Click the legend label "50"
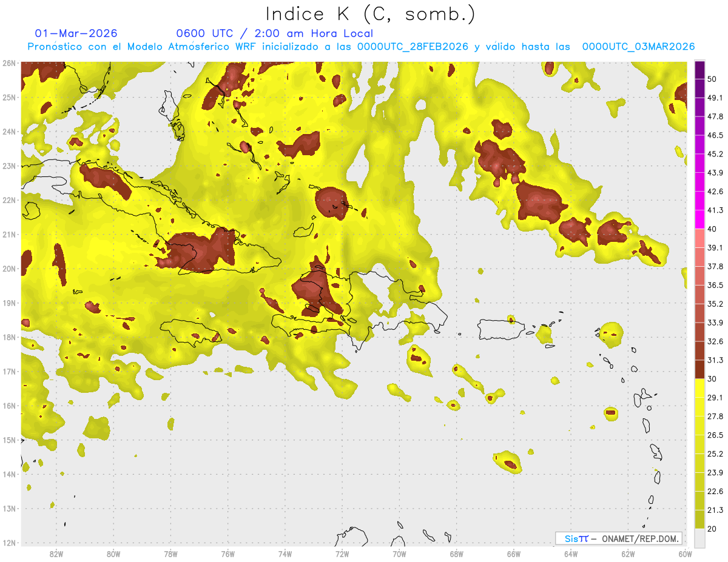Image resolution: width=728 pixels, height=562 pixels. [712, 79]
